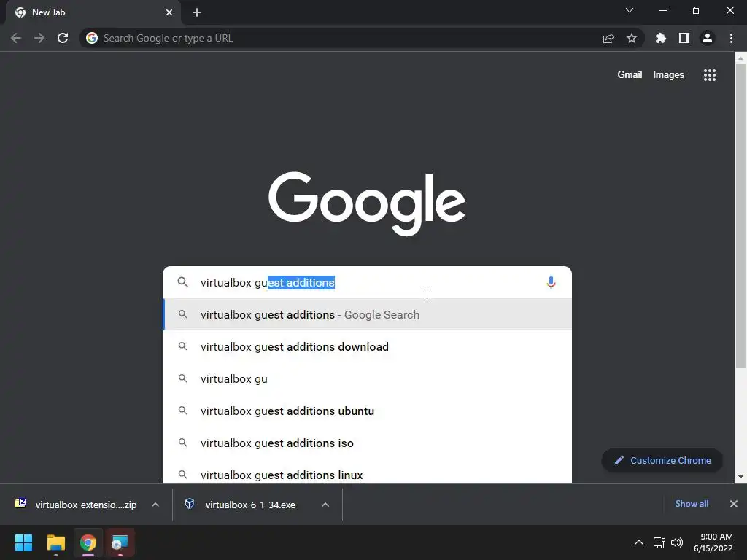
Task: Start voice search with microphone icon
Action: click(x=551, y=282)
